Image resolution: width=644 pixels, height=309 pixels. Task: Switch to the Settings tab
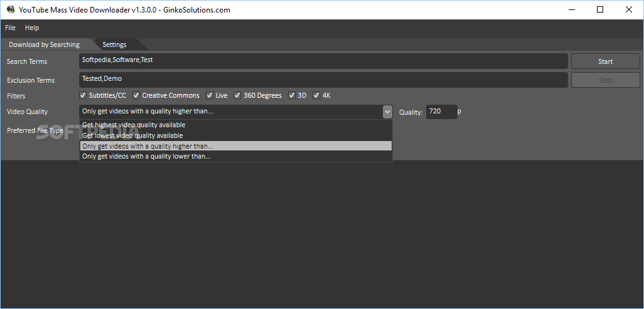coord(115,45)
